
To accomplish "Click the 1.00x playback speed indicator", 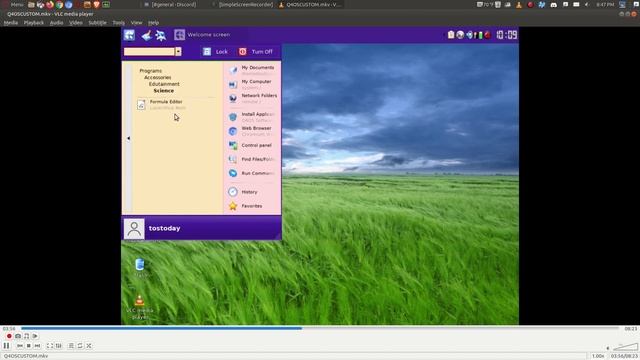I will (598, 356).
